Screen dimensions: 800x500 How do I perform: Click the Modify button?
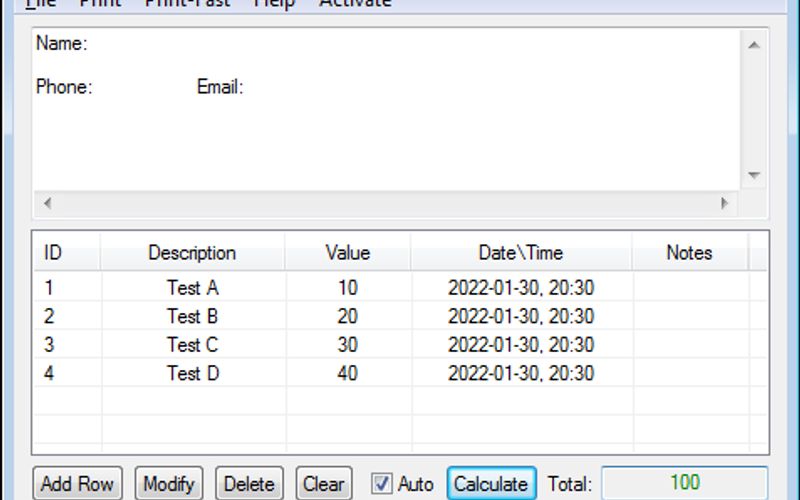point(168,484)
